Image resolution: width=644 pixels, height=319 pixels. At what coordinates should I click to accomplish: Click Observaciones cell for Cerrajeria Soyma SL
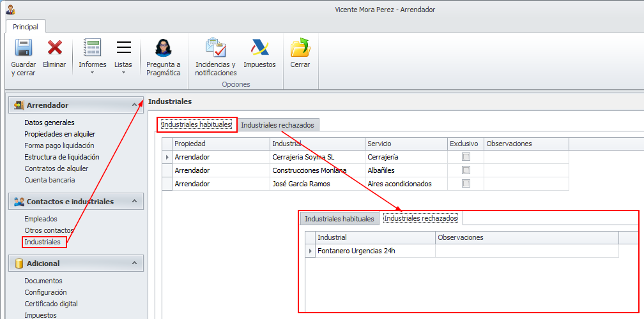pos(526,157)
